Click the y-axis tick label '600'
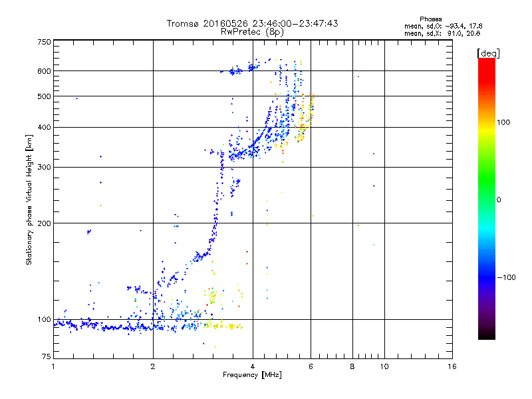This screenshot has width=532, height=399. (x=44, y=71)
